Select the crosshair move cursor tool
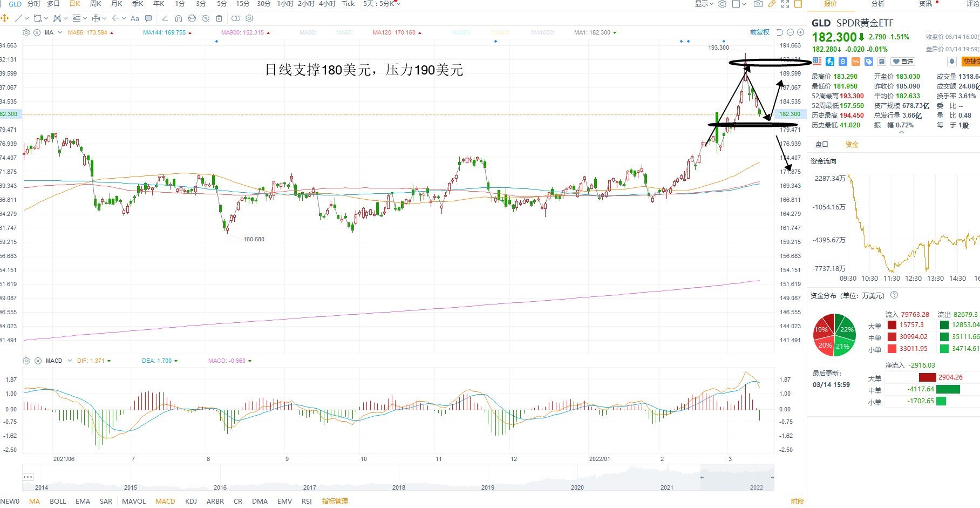Image resolution: width=980 pixels, height=508 pixels. pyautogui.click(x=5, y=18)
